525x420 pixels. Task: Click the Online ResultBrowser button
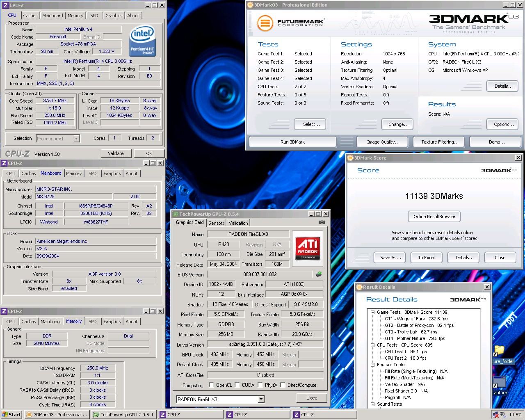click(x=434, y=217)
